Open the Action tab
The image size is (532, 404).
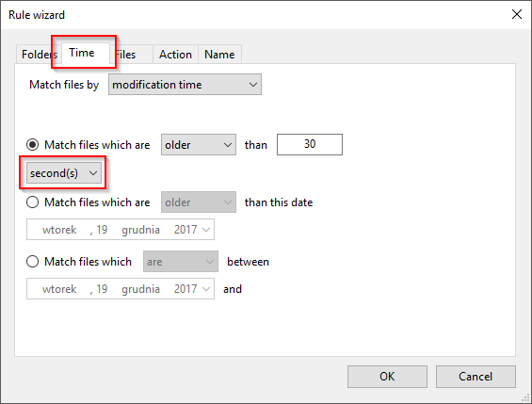175,55
